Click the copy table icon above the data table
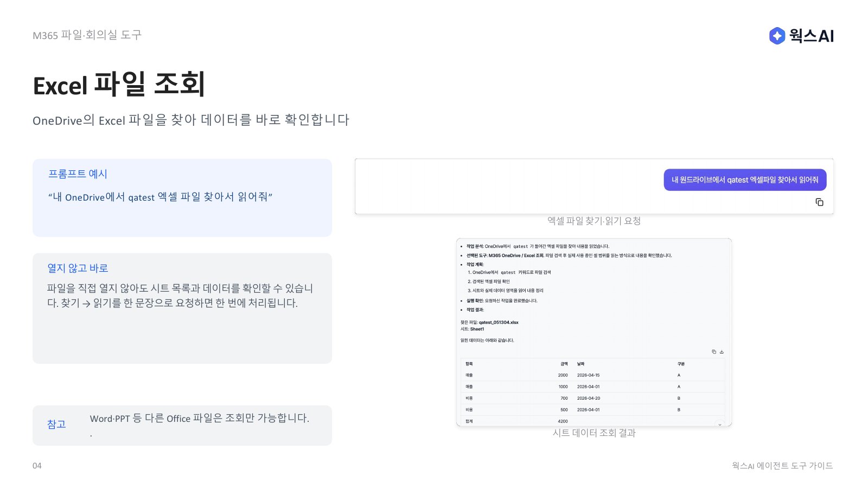This screenshot has width=868, height=488. (714, 352)
